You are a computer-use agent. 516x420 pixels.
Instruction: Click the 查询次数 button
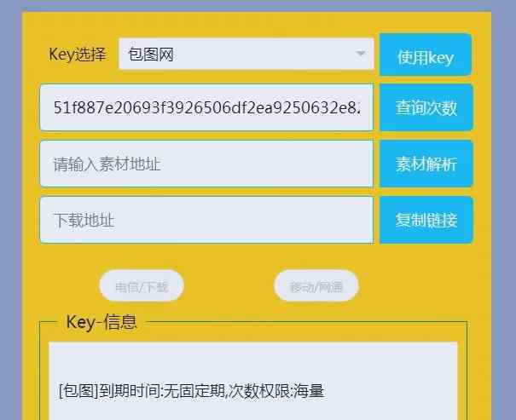426,107
